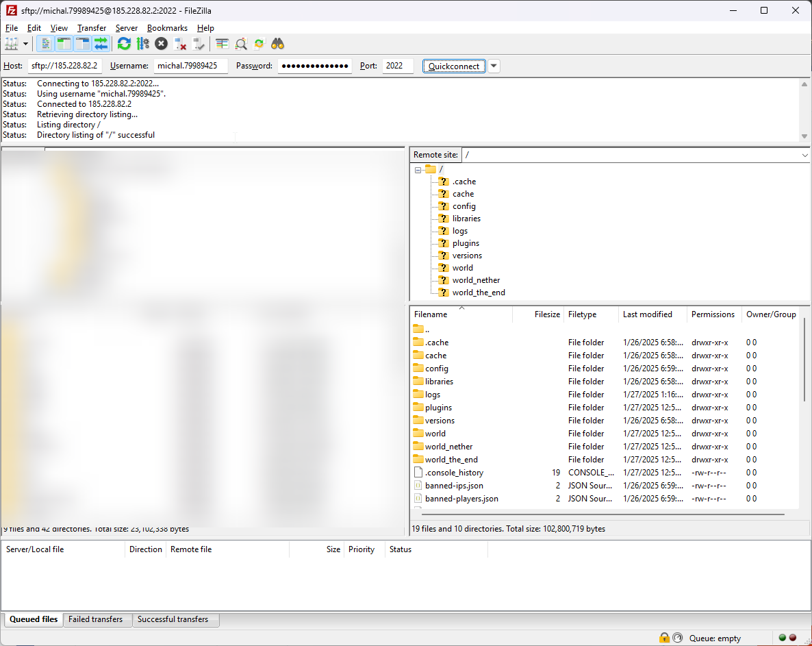Sort remote files by Filesize header
This screenshot has height=646, width=812.
(x=539, y=314)
